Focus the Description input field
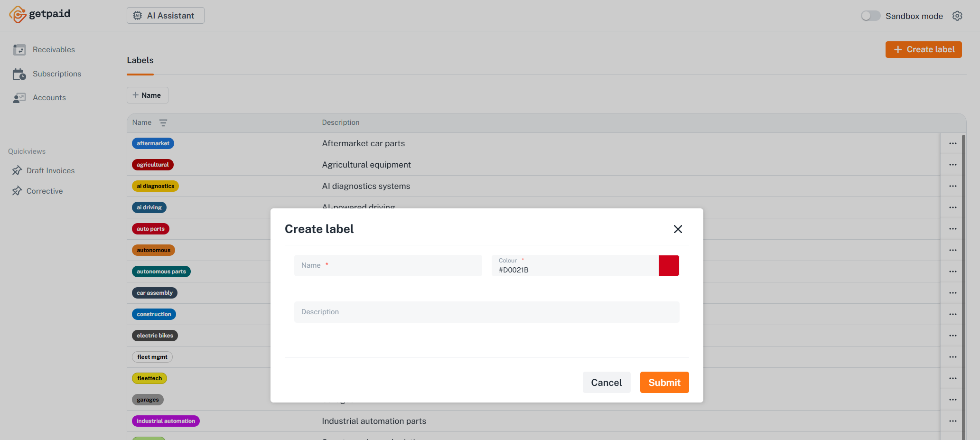980x440 pixels. [x=486, y=312]
